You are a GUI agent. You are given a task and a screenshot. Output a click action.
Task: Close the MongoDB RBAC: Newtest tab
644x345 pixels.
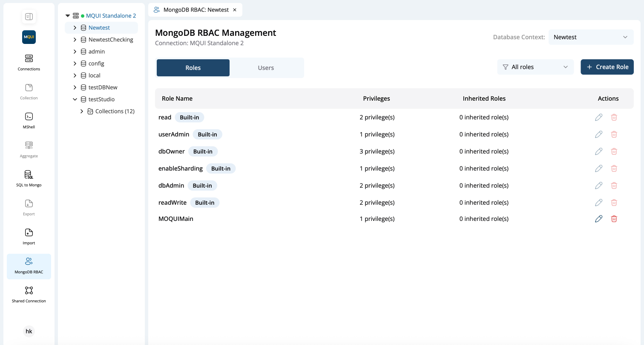pyautogui.click(x=235, y=10)
